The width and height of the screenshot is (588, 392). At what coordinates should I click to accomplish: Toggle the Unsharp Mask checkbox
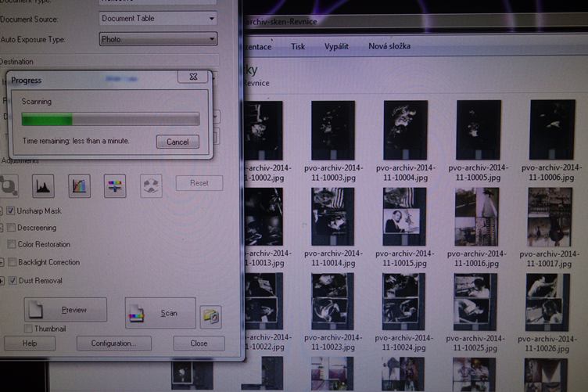[x=11, y=210]
